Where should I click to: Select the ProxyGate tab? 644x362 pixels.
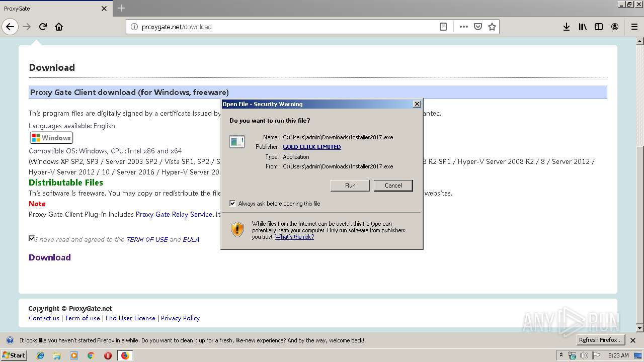55,9
